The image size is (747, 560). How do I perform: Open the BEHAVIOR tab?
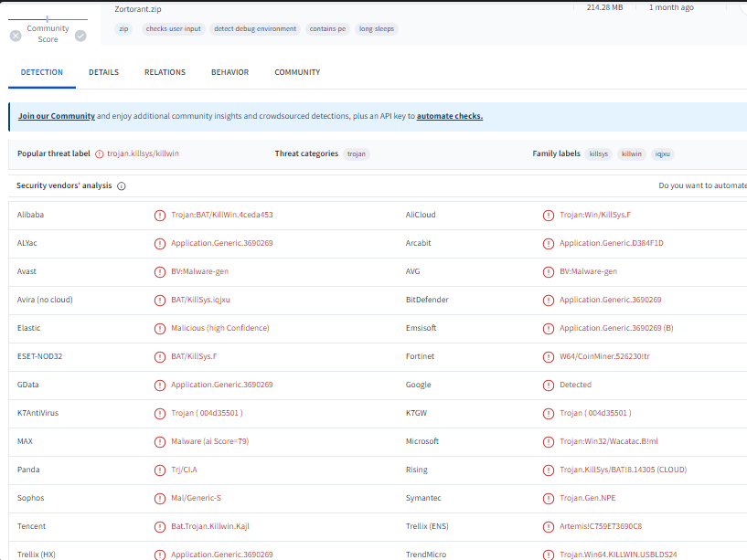tap(230, 72)
